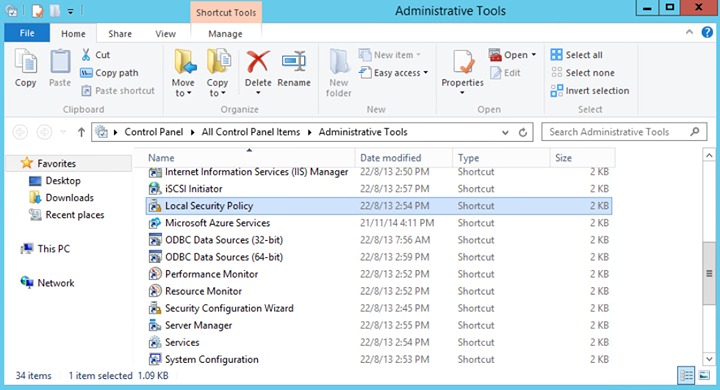Click the Up one level arrow
The image size is (720, 390).
click(81, 132)
